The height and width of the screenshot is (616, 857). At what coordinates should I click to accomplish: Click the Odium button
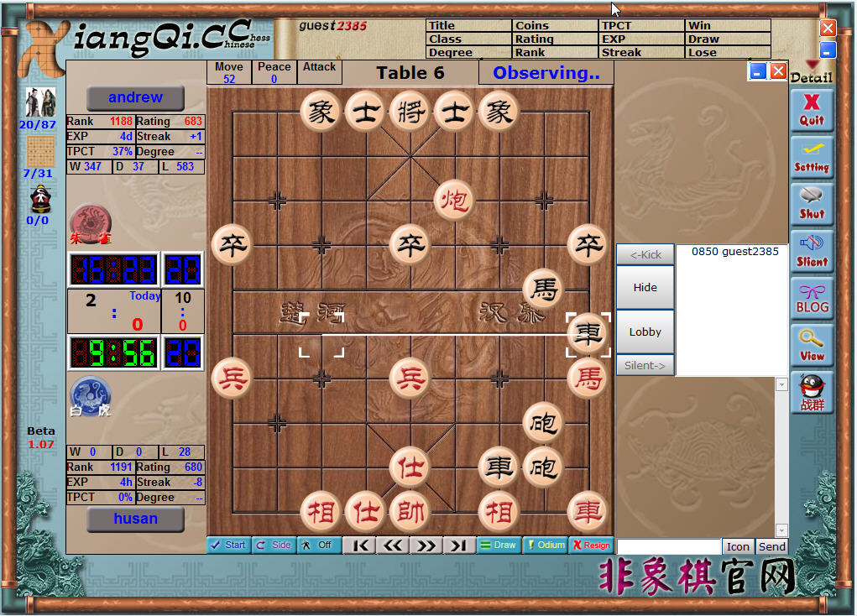(x=545, y=545)
